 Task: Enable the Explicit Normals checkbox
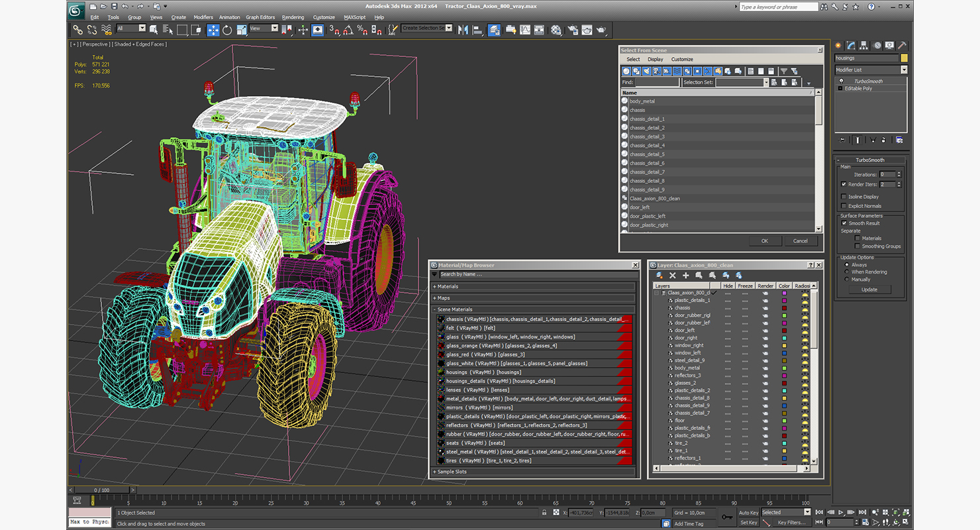point(844,206)
